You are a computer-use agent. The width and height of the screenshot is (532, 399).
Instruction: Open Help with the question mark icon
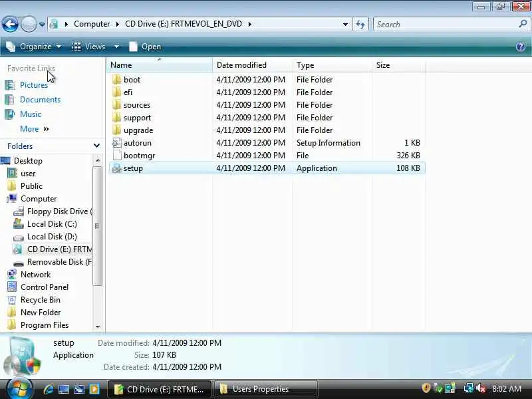point(521,47)
